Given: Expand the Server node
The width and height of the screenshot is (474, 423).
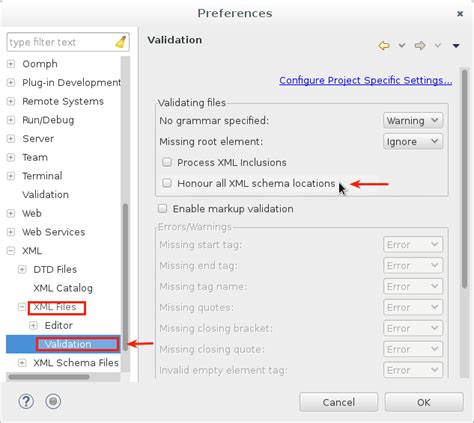Looking at the screenshot, I should tap(11, 138).
